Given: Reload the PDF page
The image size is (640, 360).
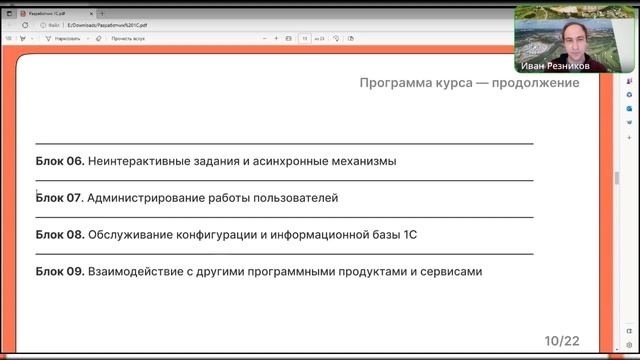Looking at the screenshot, I should [x=25, y=25].
